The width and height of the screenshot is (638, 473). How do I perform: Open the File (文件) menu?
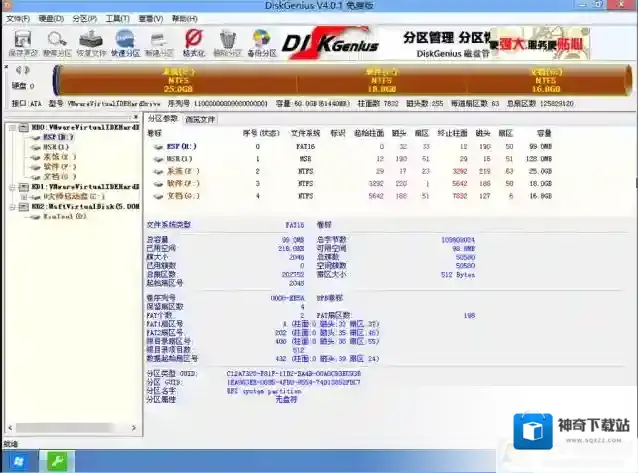pyautogui.click(x=17, y=18)
